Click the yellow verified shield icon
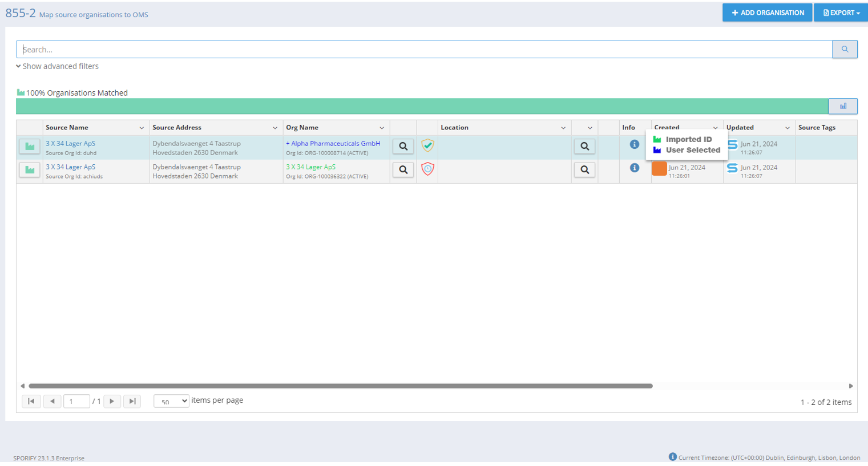 pyautogui.click(x=427, y=146)
